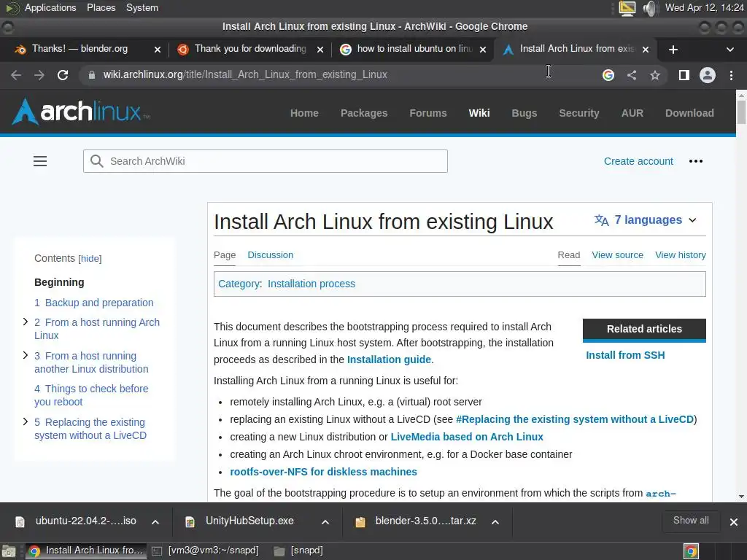
Task: Switch to the vm3@vm3 terminal taskbar window
Action: 206,551
